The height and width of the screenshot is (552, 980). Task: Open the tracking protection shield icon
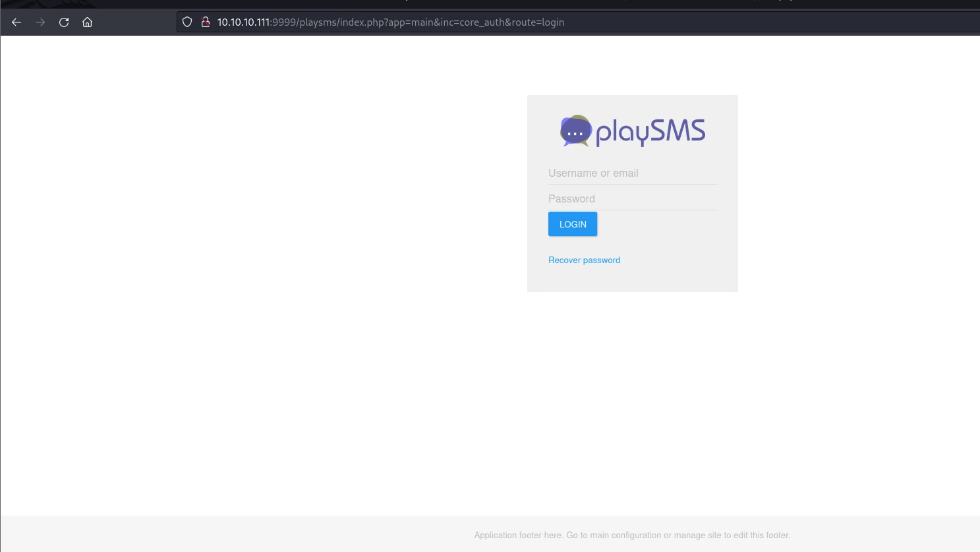coord(187,22)
